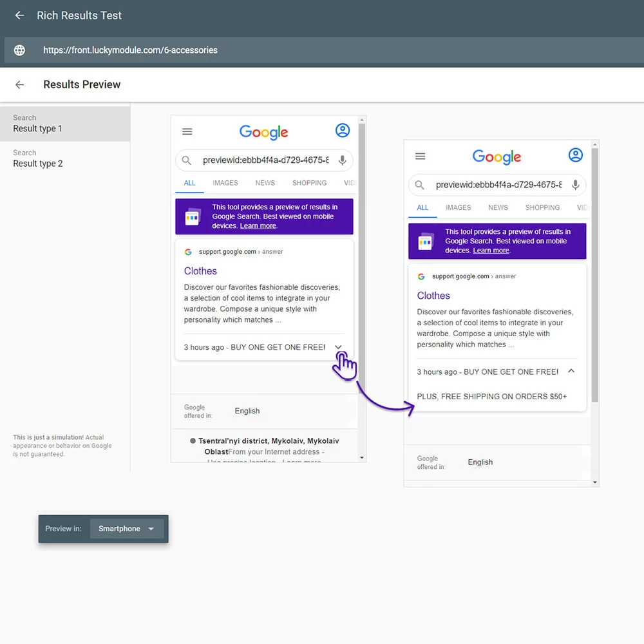Click the back arrow beside Results Preview
Image resolution: width=644 pixels, height=644 pixels.
pyautogui.click(x=19, y=84)
